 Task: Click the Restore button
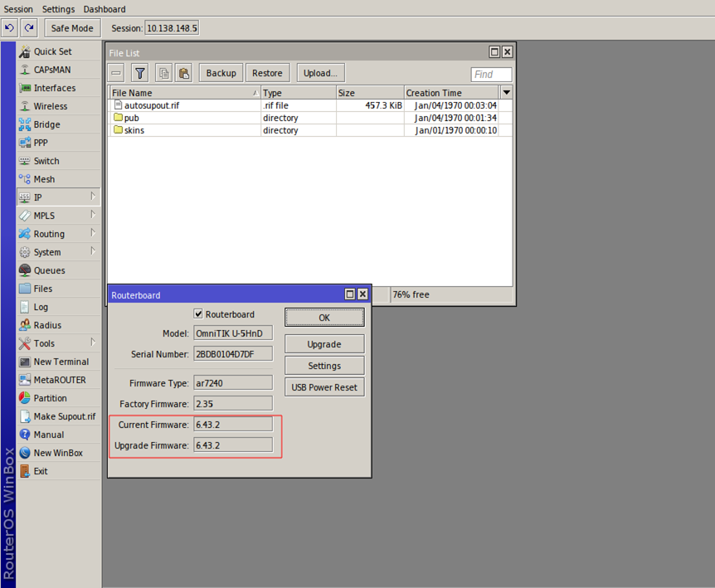click(x=267, y=73)
